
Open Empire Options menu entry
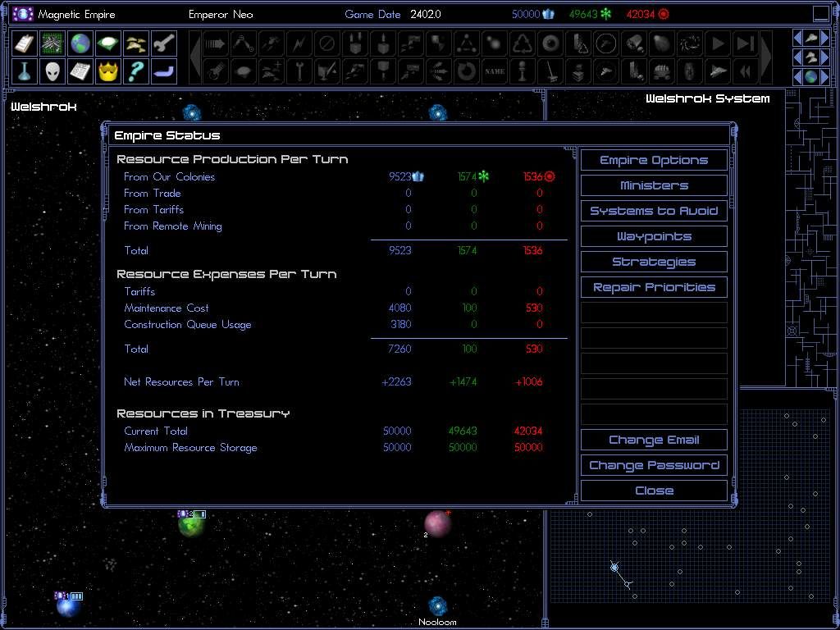pyautogui.click(x=654, y=160)
